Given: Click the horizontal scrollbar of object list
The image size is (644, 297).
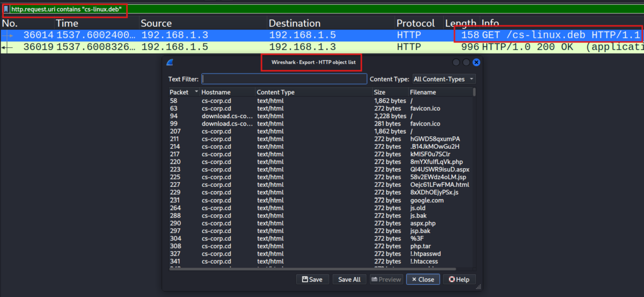Looking at the screenshot, I should 313,269.
